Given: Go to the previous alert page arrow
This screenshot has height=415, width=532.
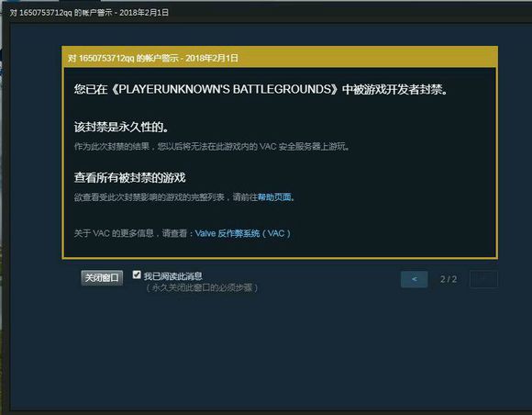Looking at the screenshot, I should [x=414, y=279].
